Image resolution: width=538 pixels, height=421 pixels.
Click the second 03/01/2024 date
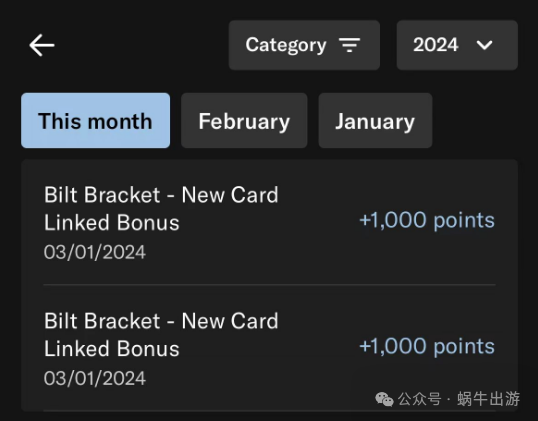point(95,378)
